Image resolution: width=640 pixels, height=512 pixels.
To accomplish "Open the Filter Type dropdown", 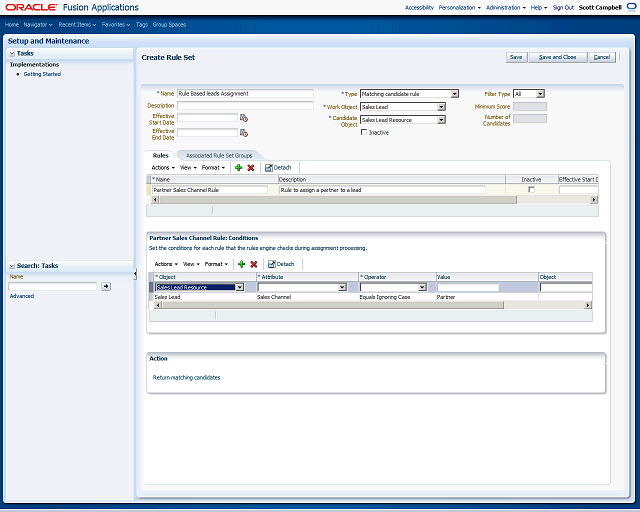I will (540, 94).
